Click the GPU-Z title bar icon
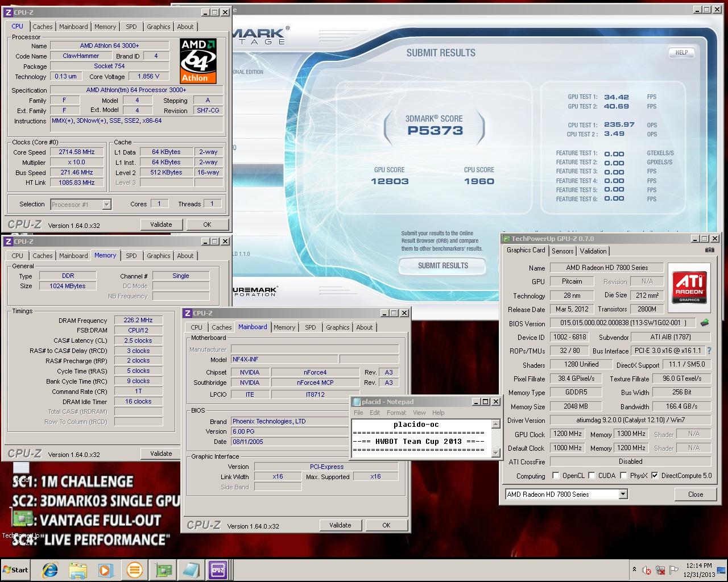Image resolution: width=728 pixels, height=582 pixels. pyautogui.click(x=506, y=239)
